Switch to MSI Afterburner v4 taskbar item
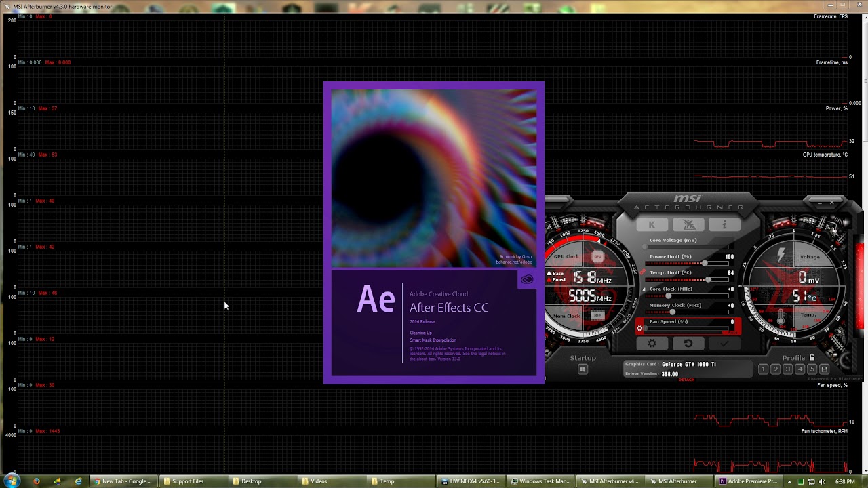The image size is (868, 488). click(x=610, y=481)
